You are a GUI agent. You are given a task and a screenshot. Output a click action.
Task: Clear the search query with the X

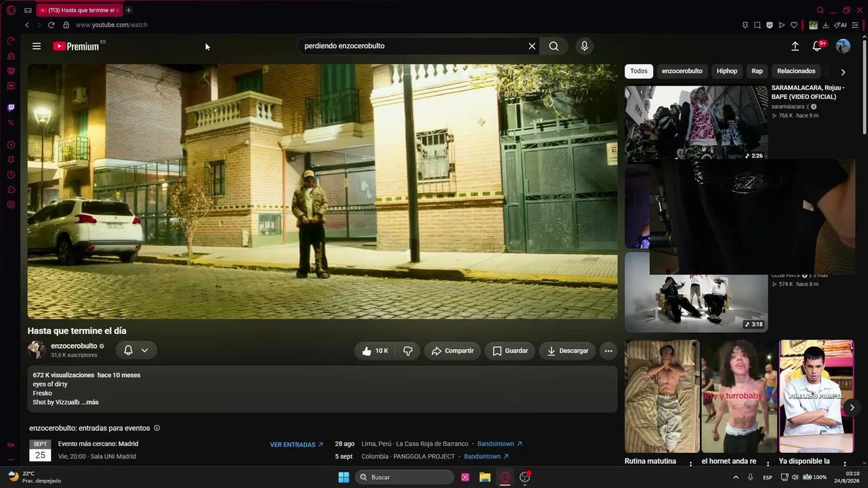pyautogui.click(x=532, y=46)
